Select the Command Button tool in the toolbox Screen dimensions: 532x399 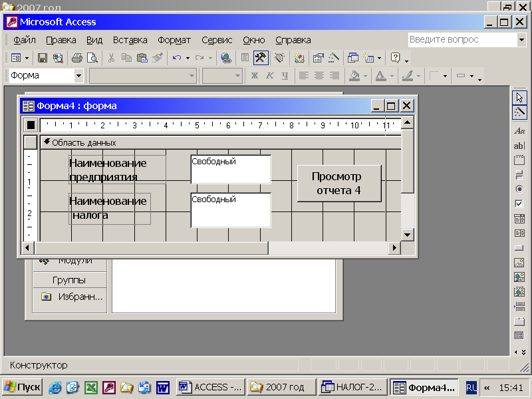(x=519, y=248)
